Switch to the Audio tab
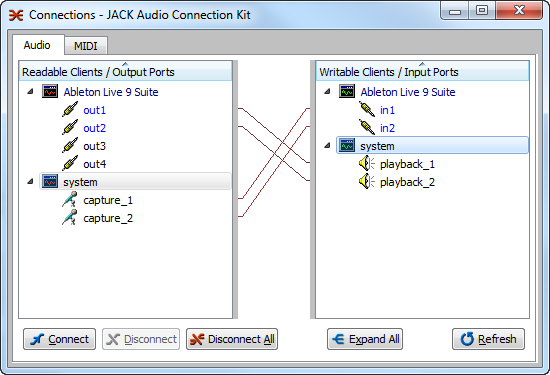Viewport: 550px width, 375px height. click(38, 45)
